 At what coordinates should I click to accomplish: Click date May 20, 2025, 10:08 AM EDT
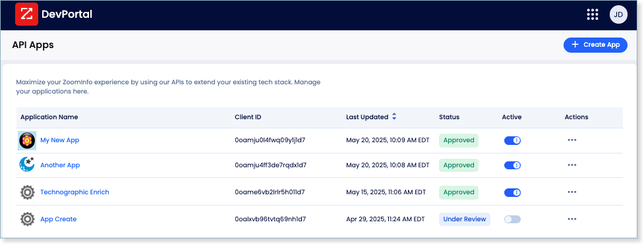[x=388, y=165]
